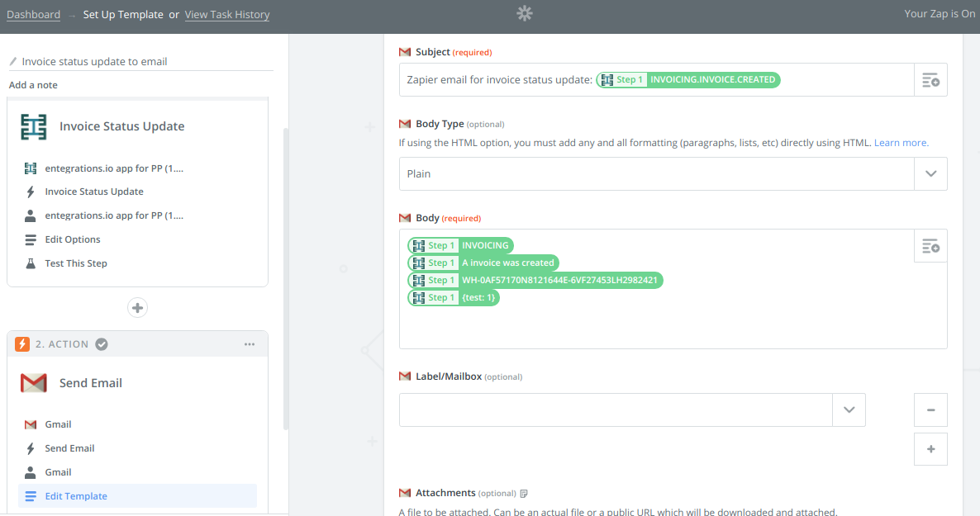Click the flask icon for Test This Step
980x516 pixels.
point(30,263)
